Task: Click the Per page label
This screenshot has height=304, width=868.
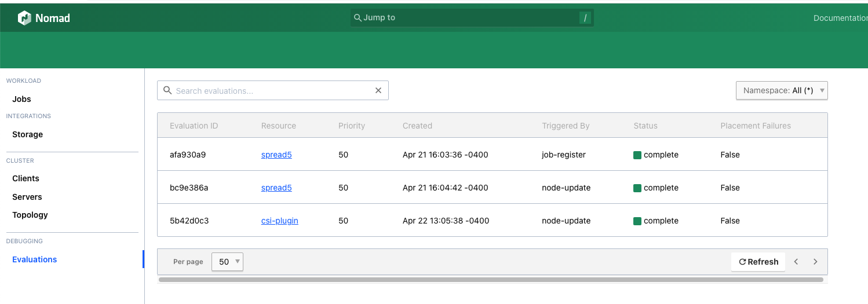Action: coord(188,262)
